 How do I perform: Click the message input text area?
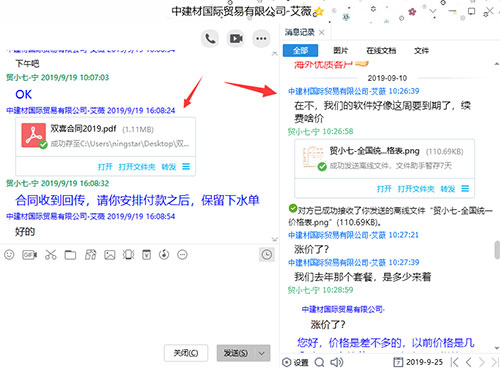[139, 302]
